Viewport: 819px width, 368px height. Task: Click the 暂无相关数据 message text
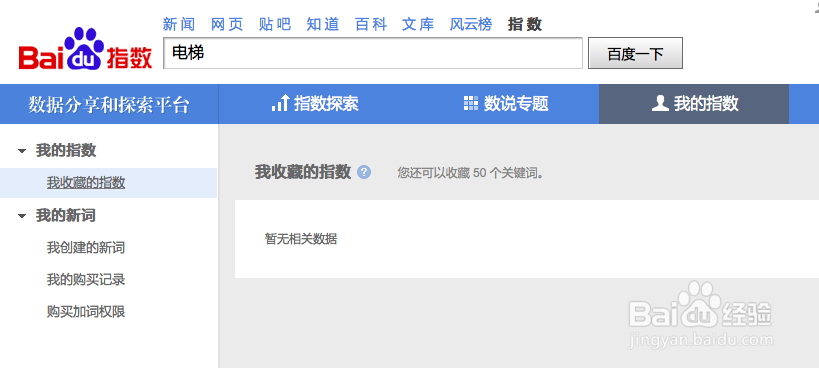(x=301, y=239)
